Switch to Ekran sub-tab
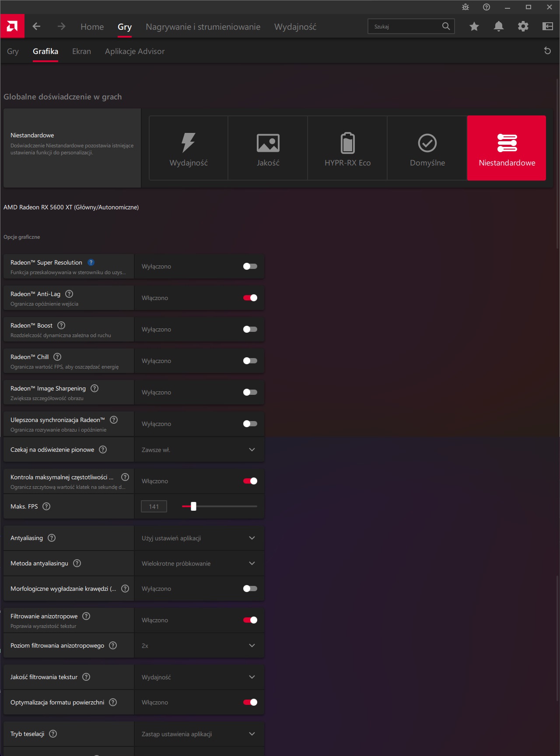This screenshot has height=756, width=560. click(x=81, y=51)
